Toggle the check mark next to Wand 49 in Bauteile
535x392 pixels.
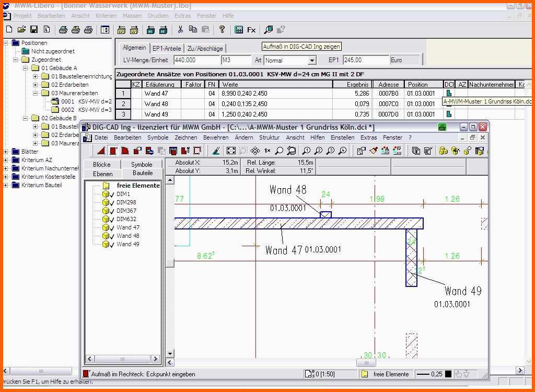coord(112,245)
